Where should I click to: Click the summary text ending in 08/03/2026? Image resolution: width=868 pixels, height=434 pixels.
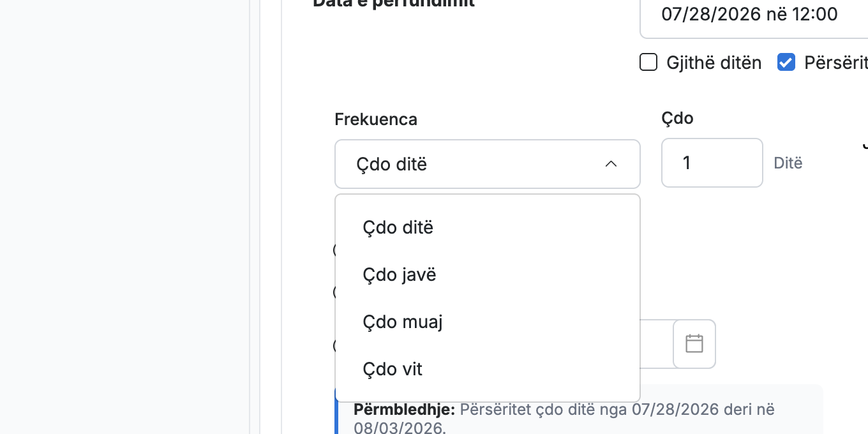click(x=564, y=418)
